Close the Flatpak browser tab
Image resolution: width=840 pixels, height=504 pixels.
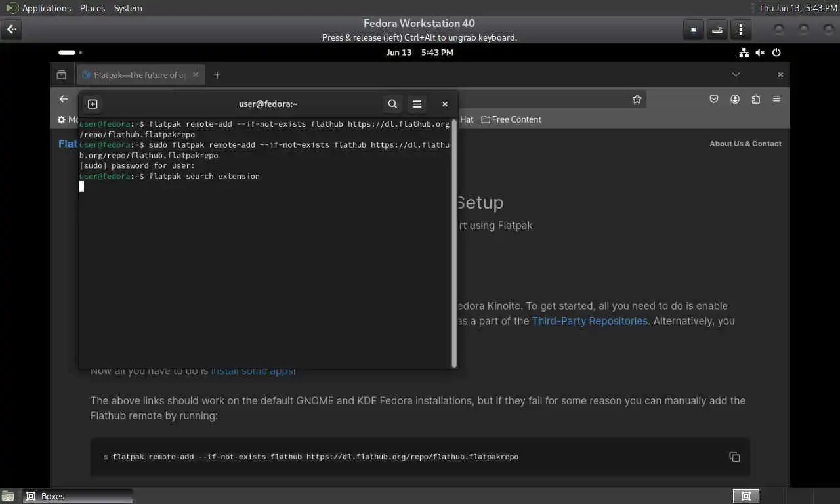(196, 75)
